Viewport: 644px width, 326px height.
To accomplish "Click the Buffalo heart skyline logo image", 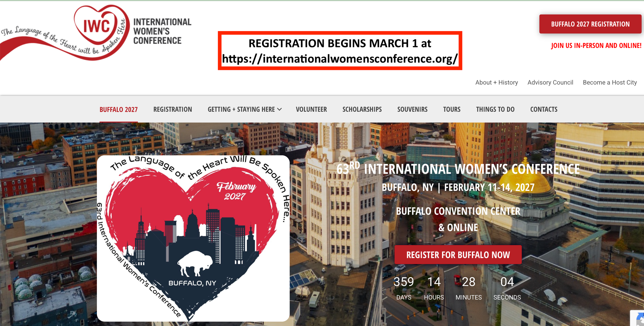I will (193, 238).
